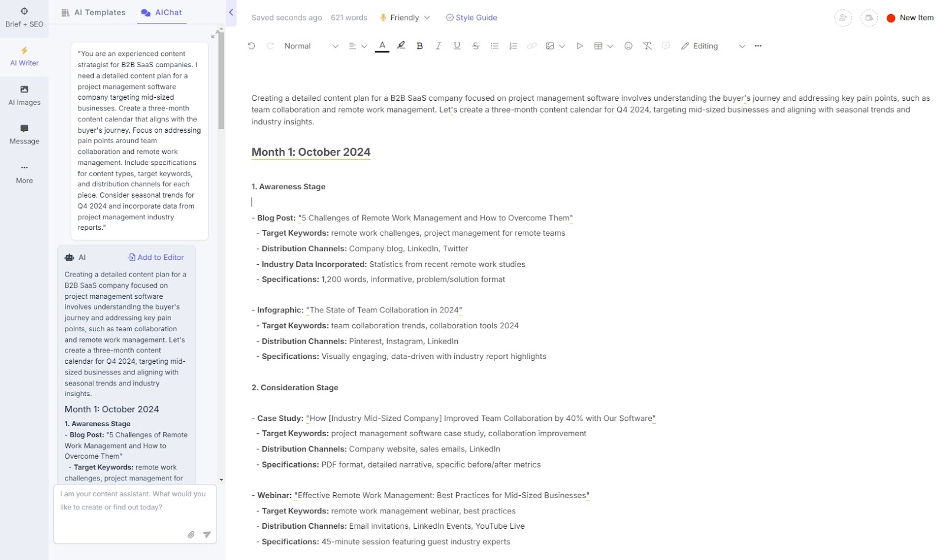The height and width of the screenshot is (560, 944).
Task: Open image options dropdown arrow
Action: [562, 46]
